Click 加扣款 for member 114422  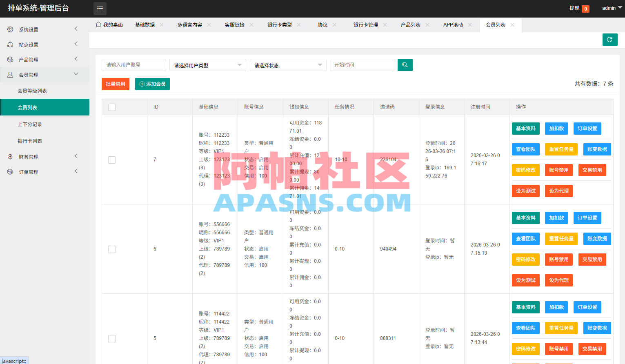pos(556,307)
